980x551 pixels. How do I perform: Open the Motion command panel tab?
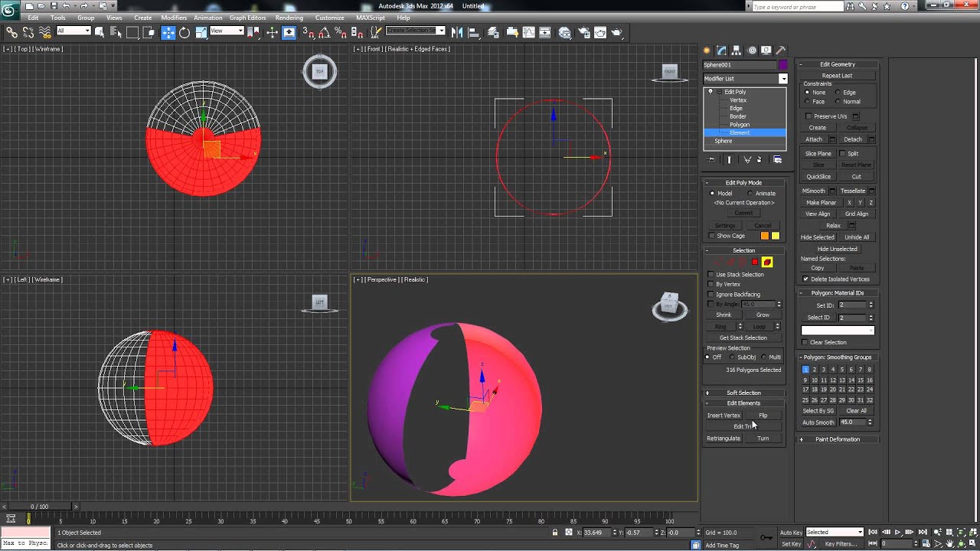pyautogui.click(x=752, y=51)
